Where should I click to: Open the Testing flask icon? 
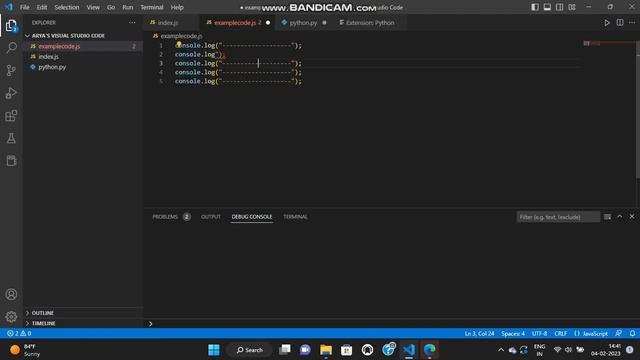click(x=11, y=138)
